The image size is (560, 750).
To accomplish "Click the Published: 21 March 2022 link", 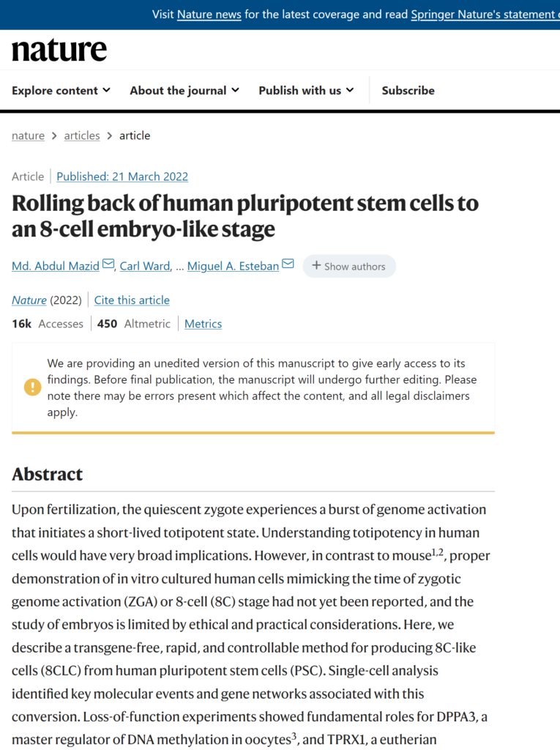I will (122, 177).
